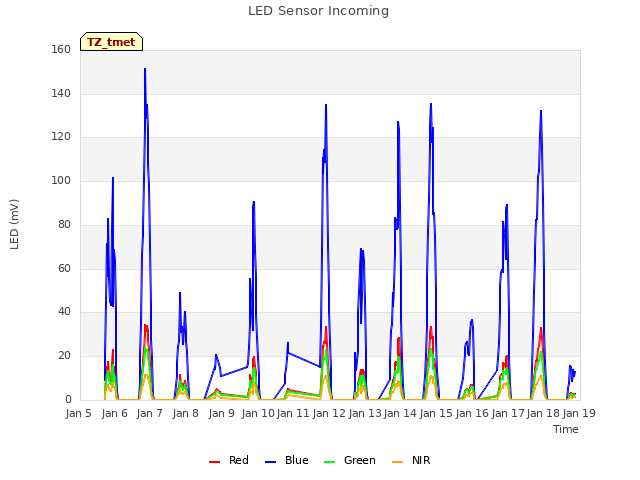Click the Jan 7 x-axis tick label

tap(150, 413)
